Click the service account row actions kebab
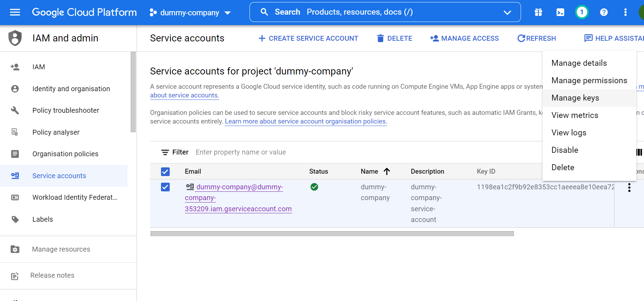This screenshot has width=644, height=301. [x=629, y=188]
